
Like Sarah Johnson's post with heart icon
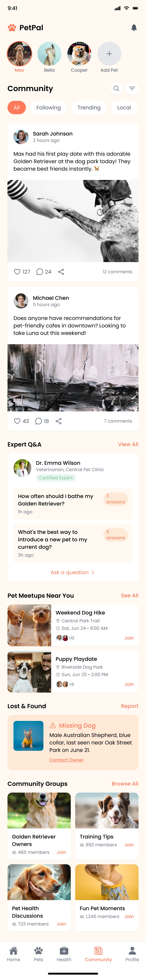17,272
